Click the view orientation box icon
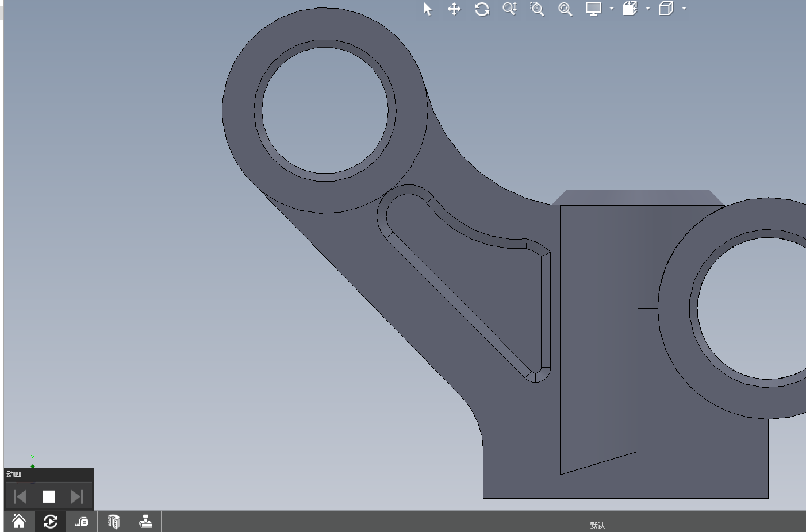This screenshot has width=806, height=532. [630, 9]
